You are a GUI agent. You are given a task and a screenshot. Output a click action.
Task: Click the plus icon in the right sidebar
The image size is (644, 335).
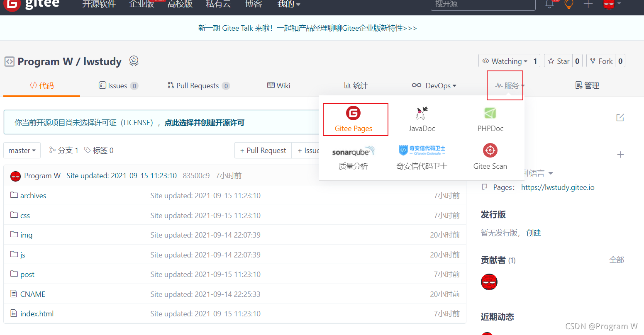[x=620, y=155]
